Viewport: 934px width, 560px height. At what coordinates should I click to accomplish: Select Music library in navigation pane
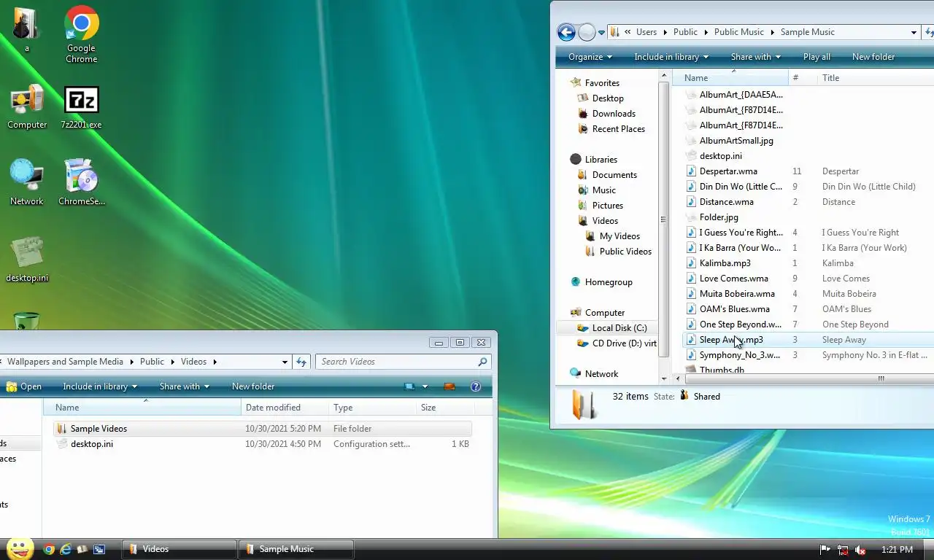604,190
